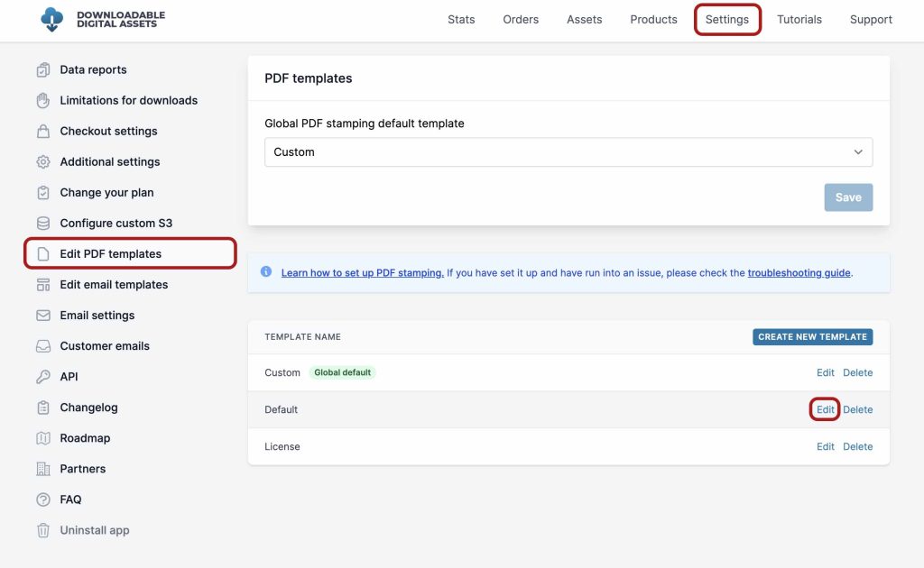924x568 pixels.
Task: Select Edit PDF templates in the sidebar
Action: point(110,254)
